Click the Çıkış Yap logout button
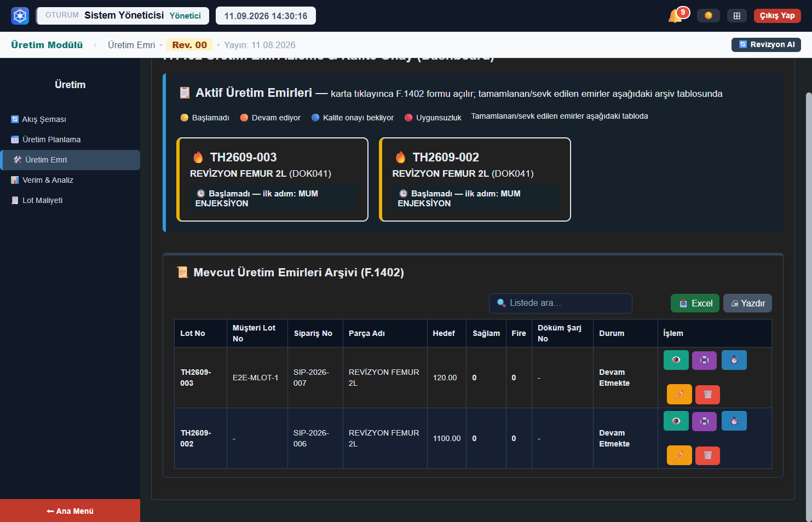Viewport: 812px width, 522px height. pos(777,15)
